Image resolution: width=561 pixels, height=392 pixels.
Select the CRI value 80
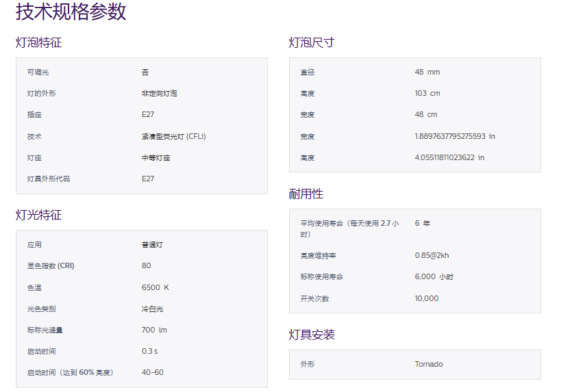pyautogui.click(x=147, y=265)
